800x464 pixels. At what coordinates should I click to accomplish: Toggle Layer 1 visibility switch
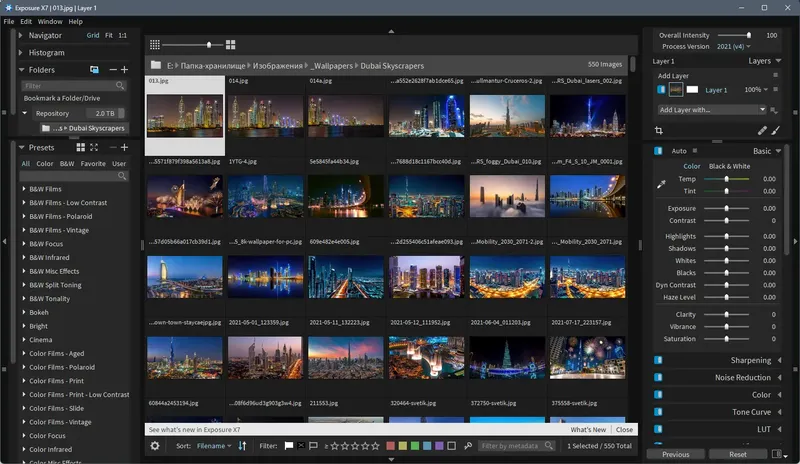pyautogui.click(x=661, y=90)
